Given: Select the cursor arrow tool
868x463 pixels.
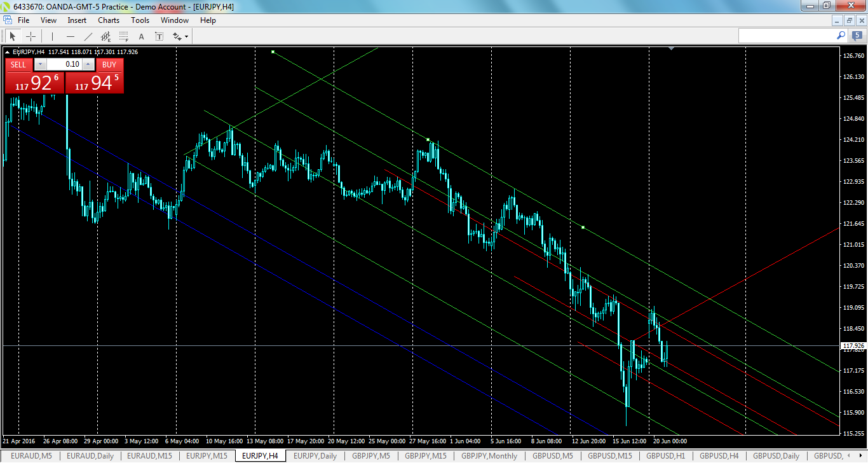Looking at the screenshot, I should 12,36.
